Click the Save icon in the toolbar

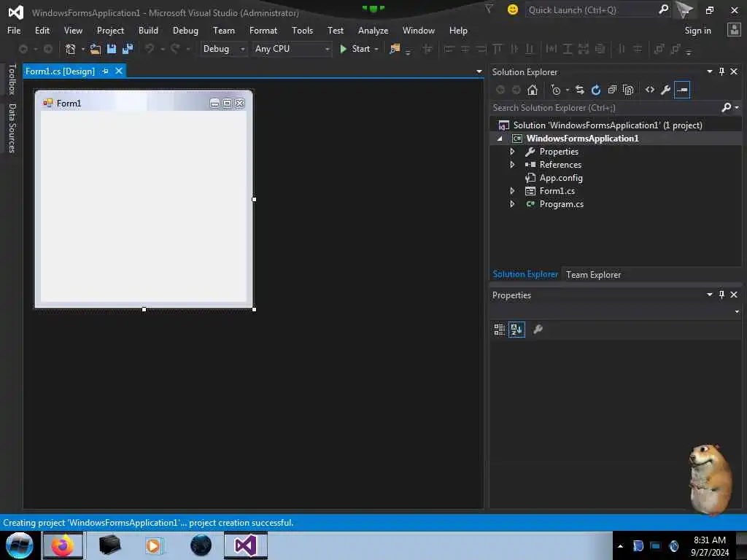click(112, 49)
